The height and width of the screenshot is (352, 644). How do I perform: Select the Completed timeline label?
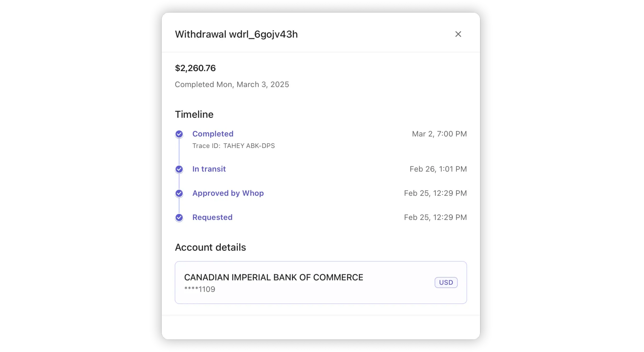(213, 134)
